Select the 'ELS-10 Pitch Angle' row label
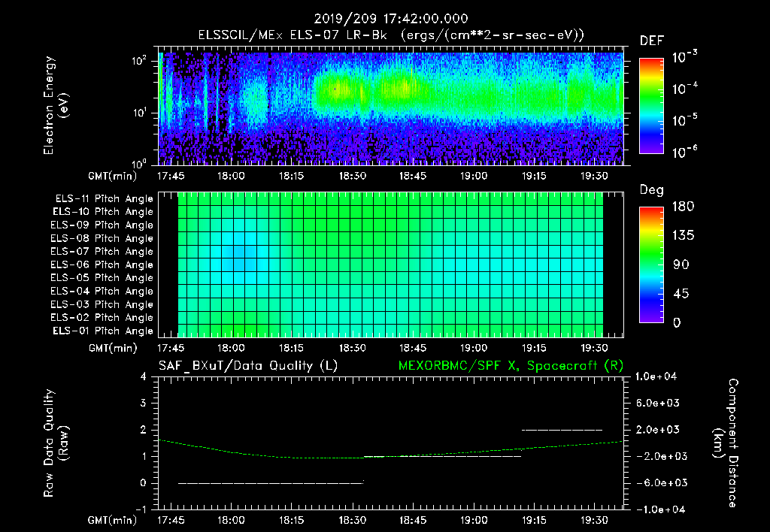The height and width of the screenshot is (532, 770). pyautogui.click(x=103, y=212)
